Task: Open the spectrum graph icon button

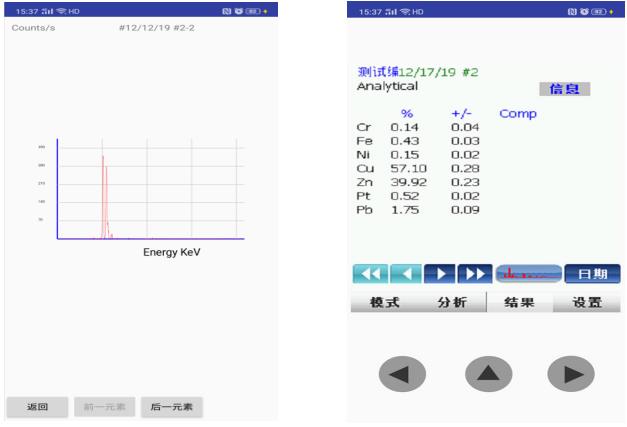Action: pos(526,274)
